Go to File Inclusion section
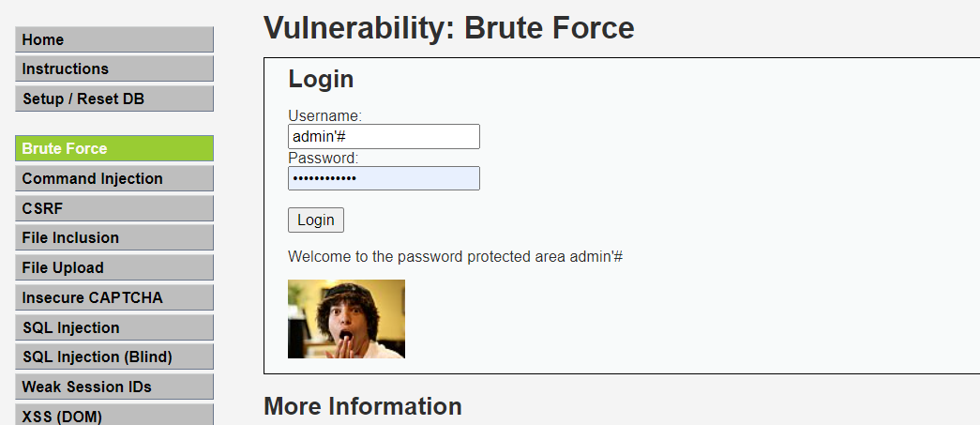 coord(113,237)
